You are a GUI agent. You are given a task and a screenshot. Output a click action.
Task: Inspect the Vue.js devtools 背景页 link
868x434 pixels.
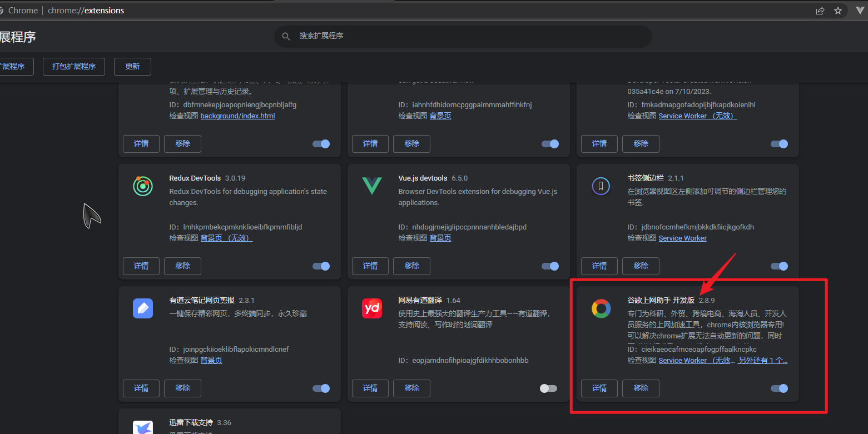click(x=440, y=238)
